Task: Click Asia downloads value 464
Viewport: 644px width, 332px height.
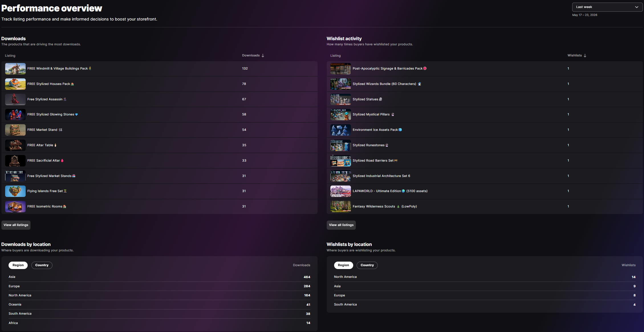Action: (307, 277)
